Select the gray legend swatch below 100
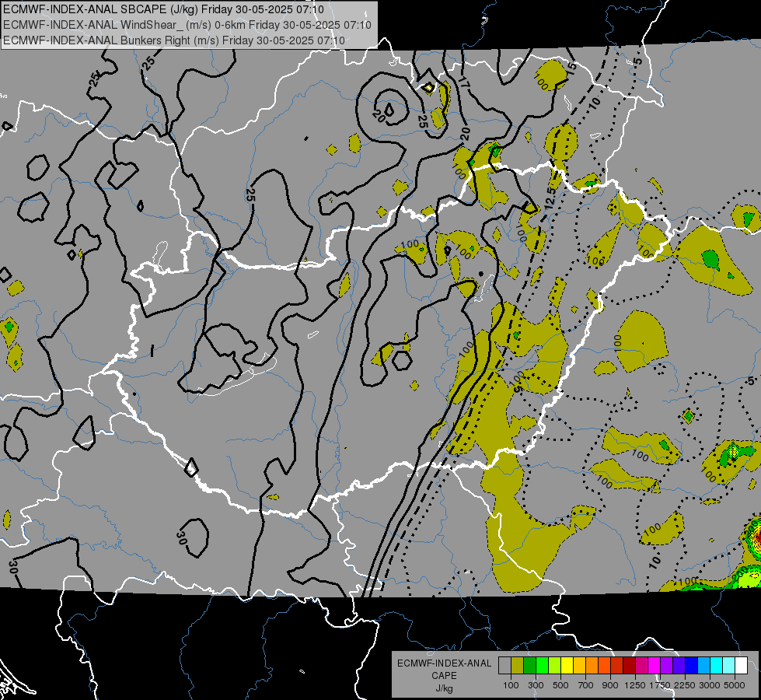The width and height of the screenshot is (761, 700). tap(504, 665)
